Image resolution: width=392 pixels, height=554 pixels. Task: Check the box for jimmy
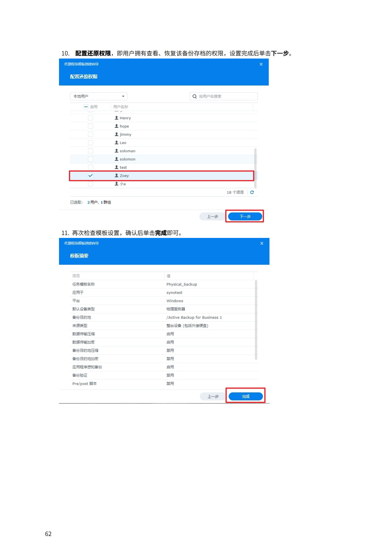tap(91, 134)
